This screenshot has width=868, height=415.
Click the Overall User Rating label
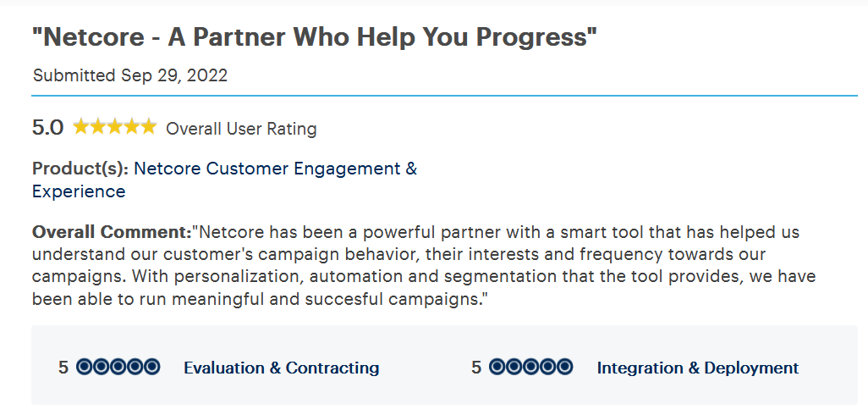pos(241,129)
